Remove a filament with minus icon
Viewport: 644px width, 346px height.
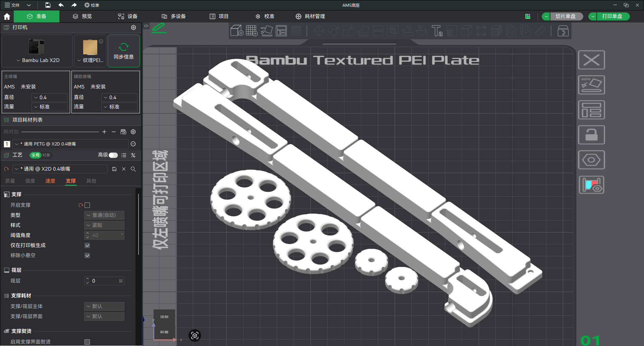tap(114, 132)
